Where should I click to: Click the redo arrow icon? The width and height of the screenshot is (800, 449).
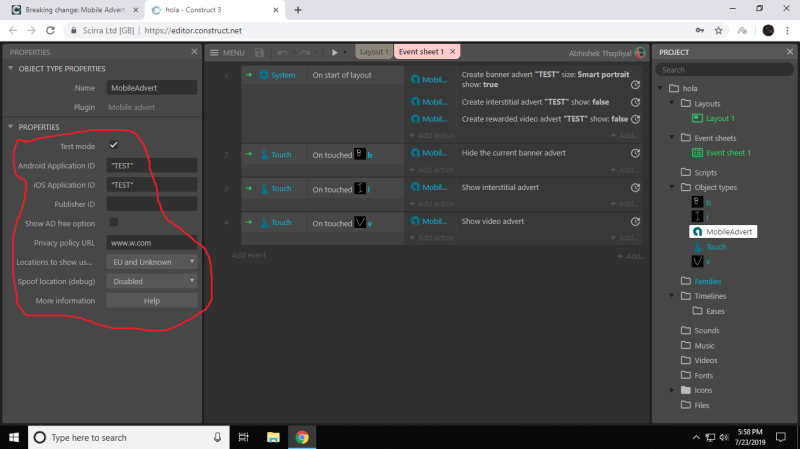[305, 53]
